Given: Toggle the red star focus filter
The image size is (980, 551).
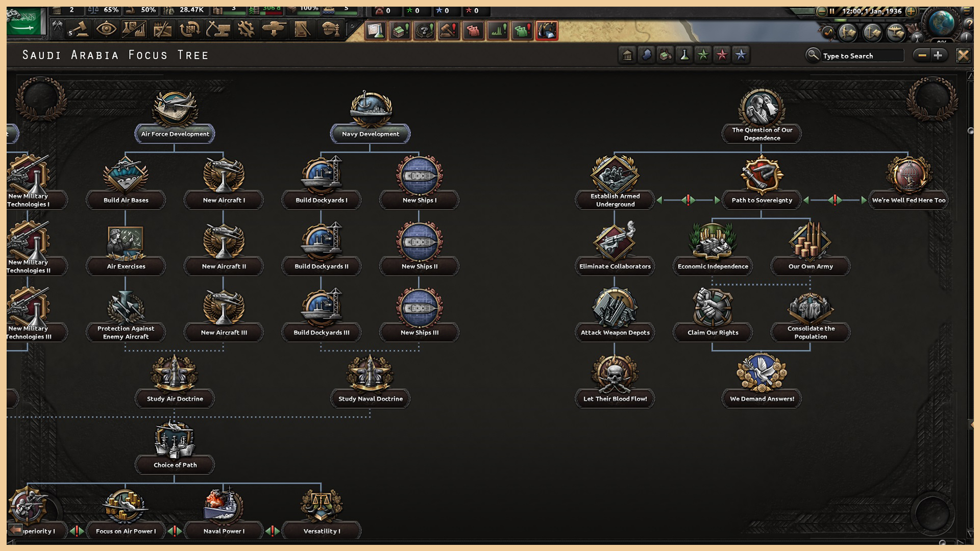Looking at the screenshot, I should point(722,55).
